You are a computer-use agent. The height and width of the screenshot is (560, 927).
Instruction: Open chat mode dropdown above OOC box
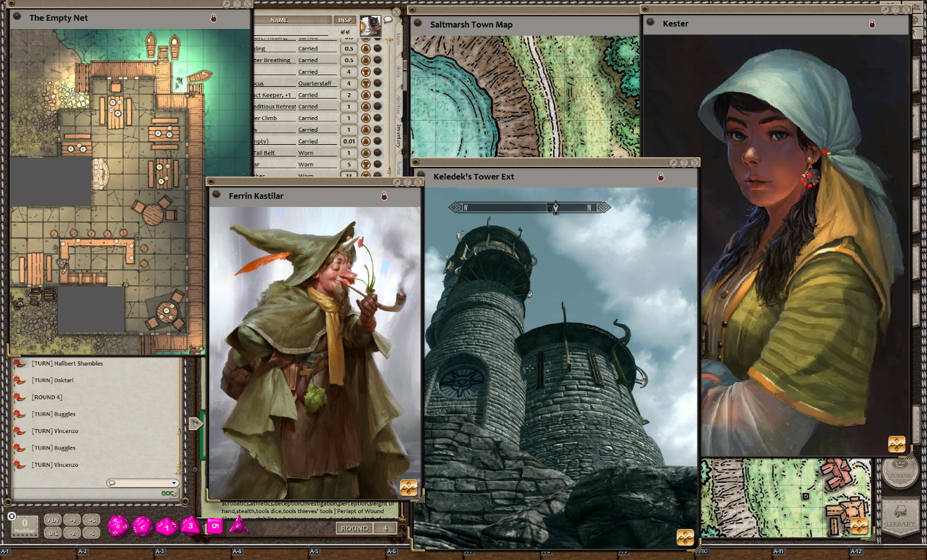tap(143, 483)
